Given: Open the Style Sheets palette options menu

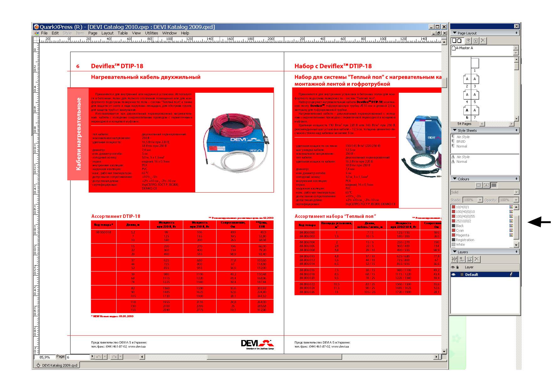Looking at the screenshot, I should [516, 130].
